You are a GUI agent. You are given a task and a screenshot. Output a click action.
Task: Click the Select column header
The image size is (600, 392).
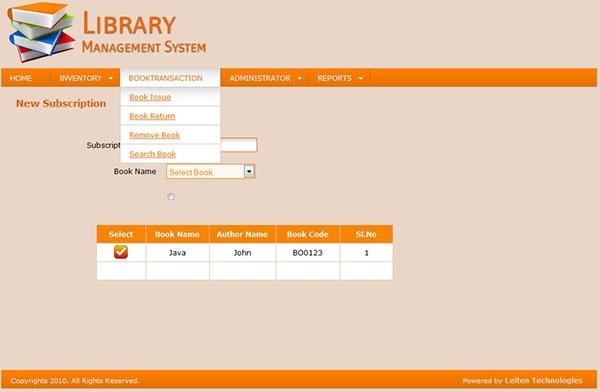121,234
